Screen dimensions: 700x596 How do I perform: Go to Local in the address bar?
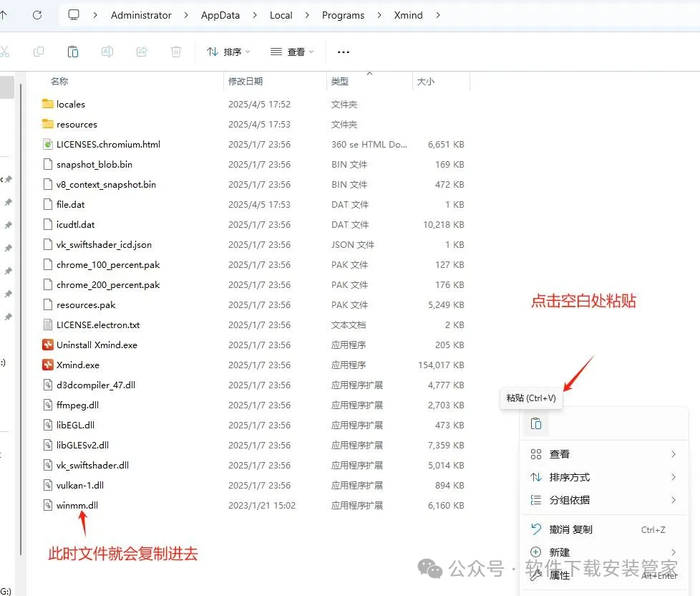(x=281, y=15)
